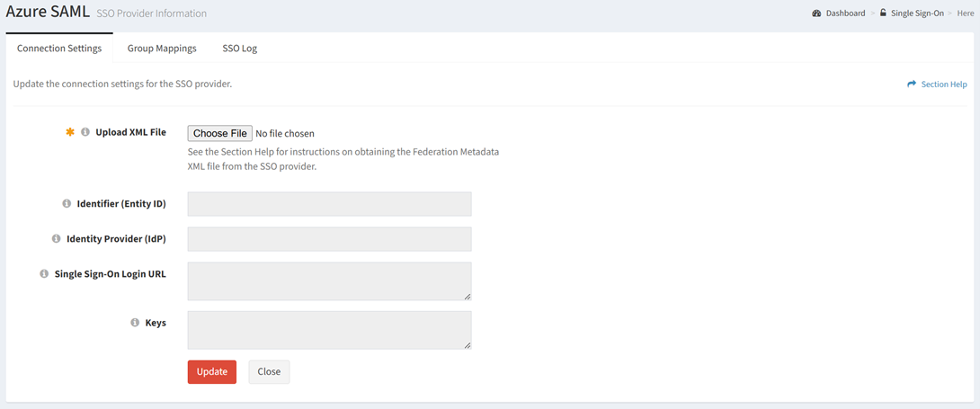The height and width of the screenshot is (409, 980).
Task: Switch to the Group Mappings tab
Action: 162,49
